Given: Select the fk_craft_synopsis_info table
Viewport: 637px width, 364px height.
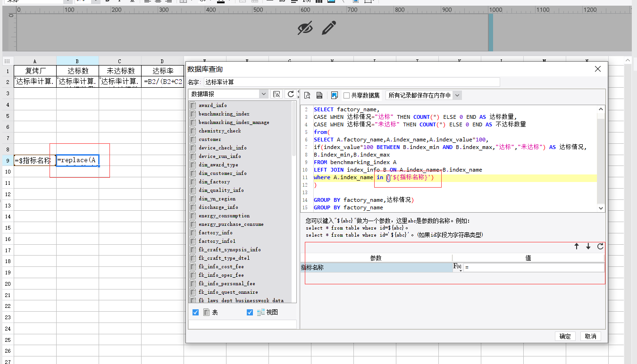Looking at the screenshot, I should pos(229,249).
